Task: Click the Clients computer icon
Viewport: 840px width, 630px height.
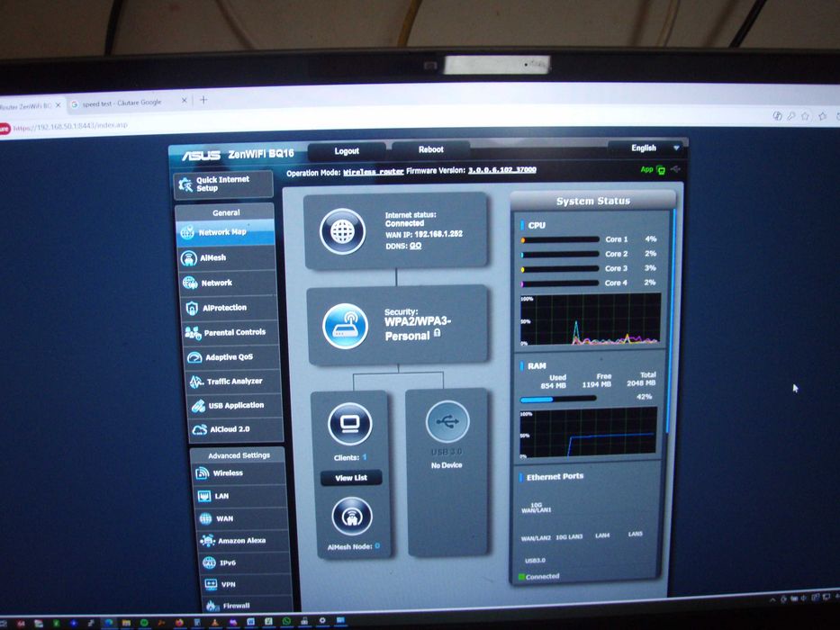Action: coord(350,424)
